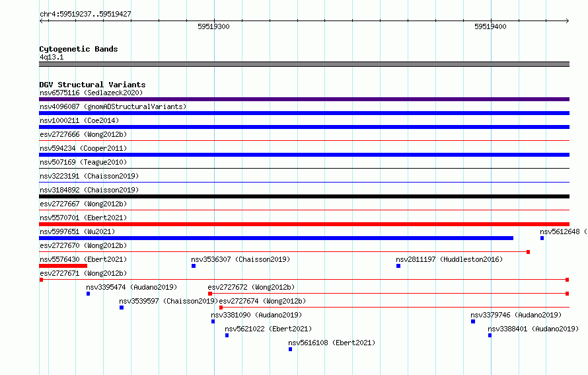Click blue marker under nsv2811197

(398, 266)
